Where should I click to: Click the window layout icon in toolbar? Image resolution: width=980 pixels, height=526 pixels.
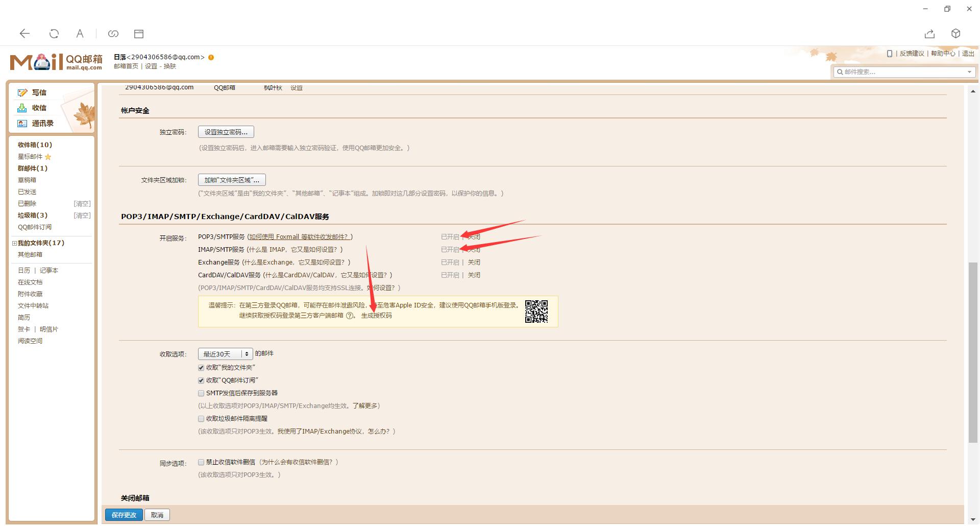(139, 34)
